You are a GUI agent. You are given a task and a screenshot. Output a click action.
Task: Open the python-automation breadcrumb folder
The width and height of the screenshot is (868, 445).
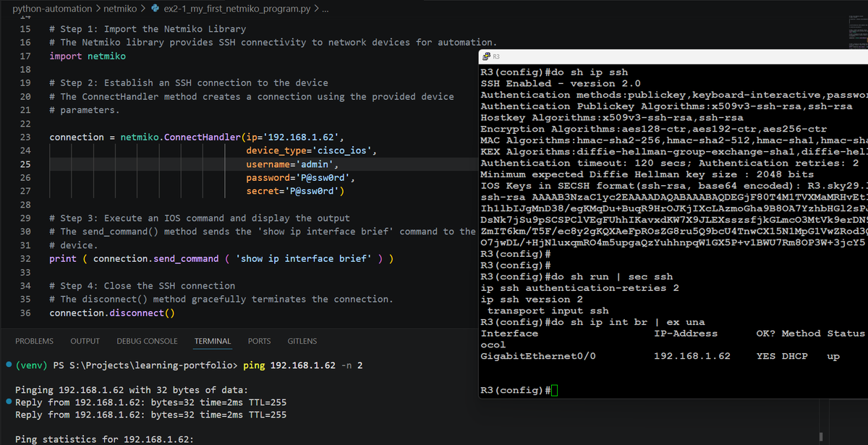tap(53, 9)
